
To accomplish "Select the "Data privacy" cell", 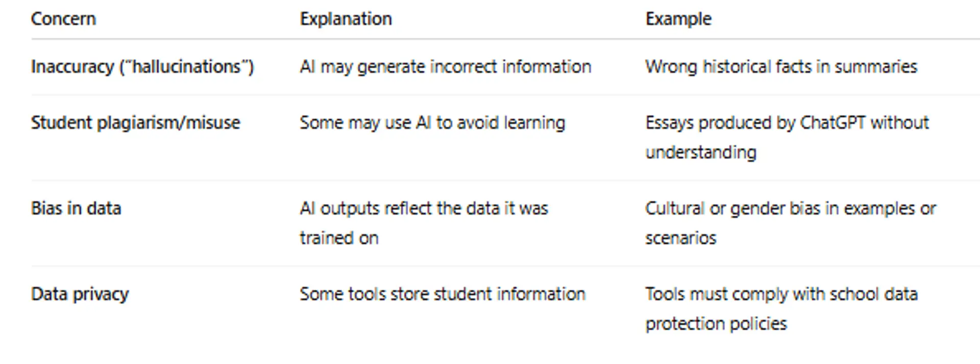I will point(80,294).
